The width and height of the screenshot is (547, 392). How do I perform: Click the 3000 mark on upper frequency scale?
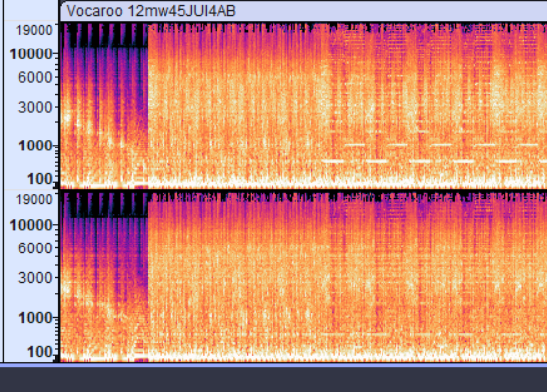pyautogui.click(x=35, y=107)
